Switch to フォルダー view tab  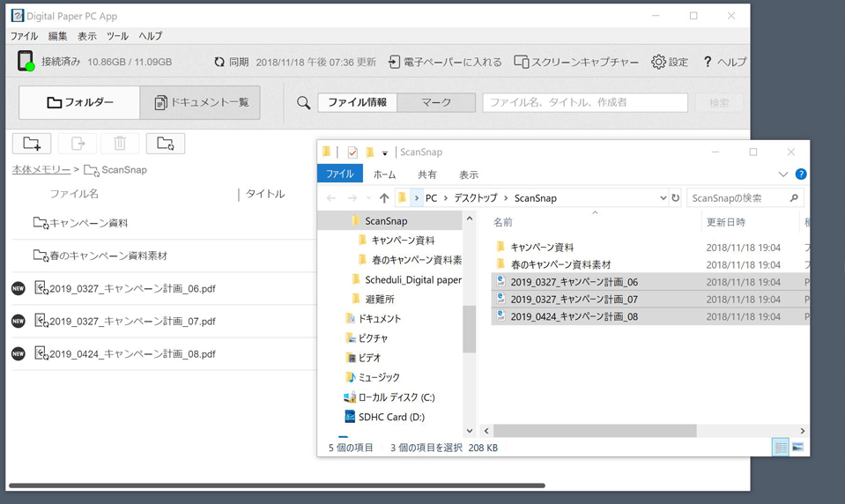[x=79, y=102]
